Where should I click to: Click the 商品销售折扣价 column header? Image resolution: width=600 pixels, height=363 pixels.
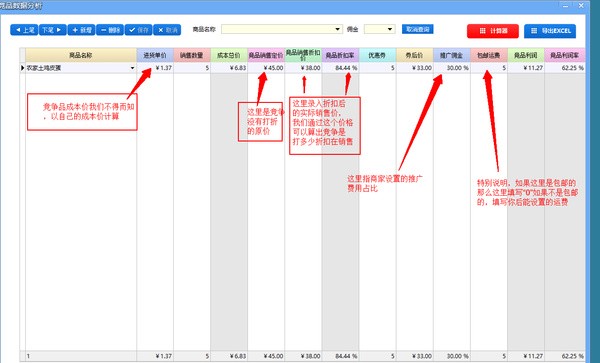coord(303,55)
